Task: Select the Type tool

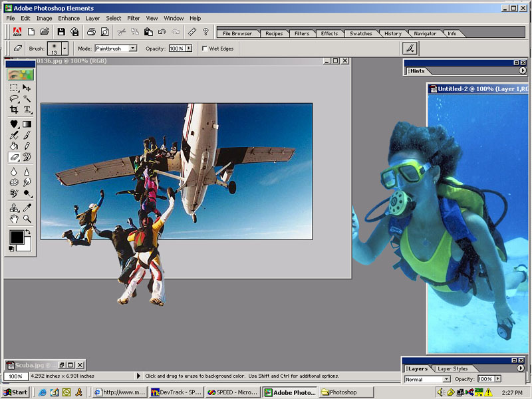Action: pos(27,110)
